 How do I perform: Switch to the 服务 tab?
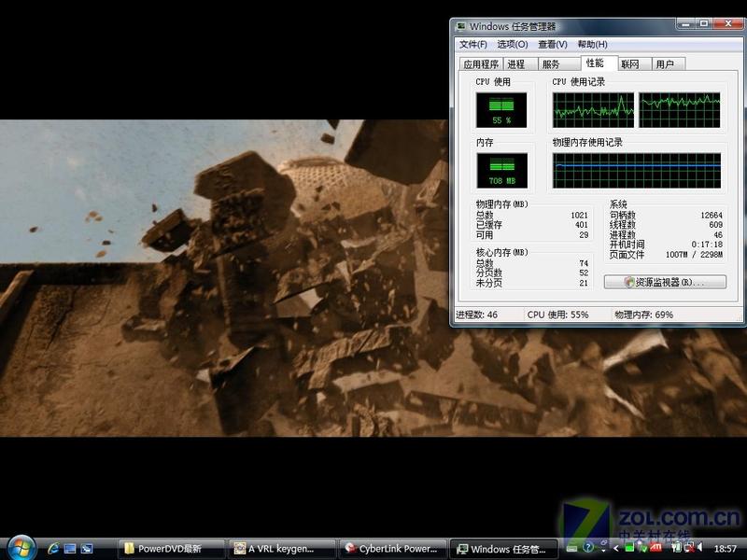[558, 63]
